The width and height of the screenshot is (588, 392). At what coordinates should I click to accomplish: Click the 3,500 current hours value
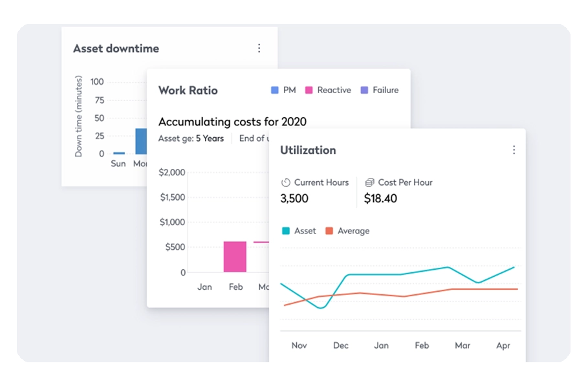294,199
